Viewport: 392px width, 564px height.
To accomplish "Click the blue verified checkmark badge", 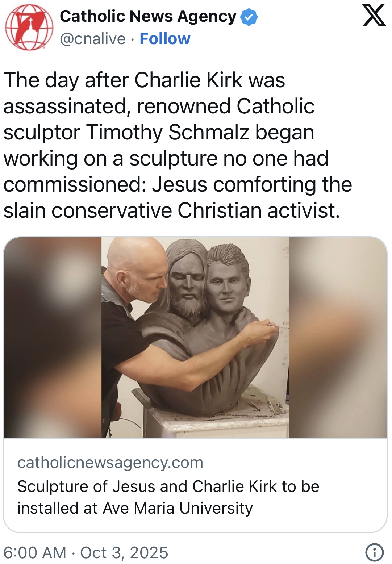I will (x=249, y=17).
